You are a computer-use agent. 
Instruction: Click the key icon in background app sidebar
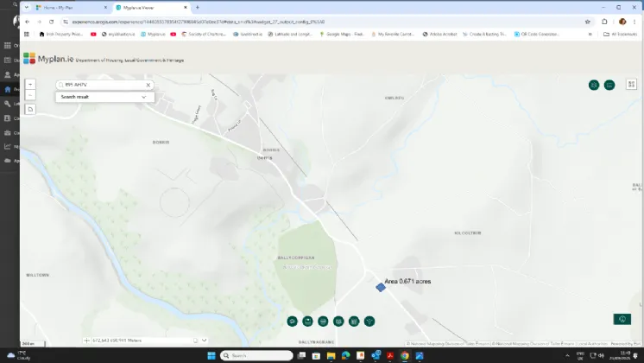click(8, 104)
